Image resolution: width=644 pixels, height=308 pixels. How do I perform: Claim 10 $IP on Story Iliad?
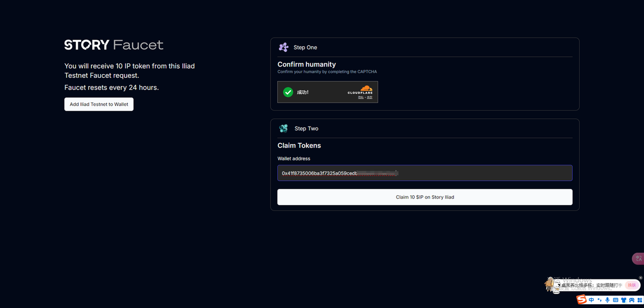(425, 197)
